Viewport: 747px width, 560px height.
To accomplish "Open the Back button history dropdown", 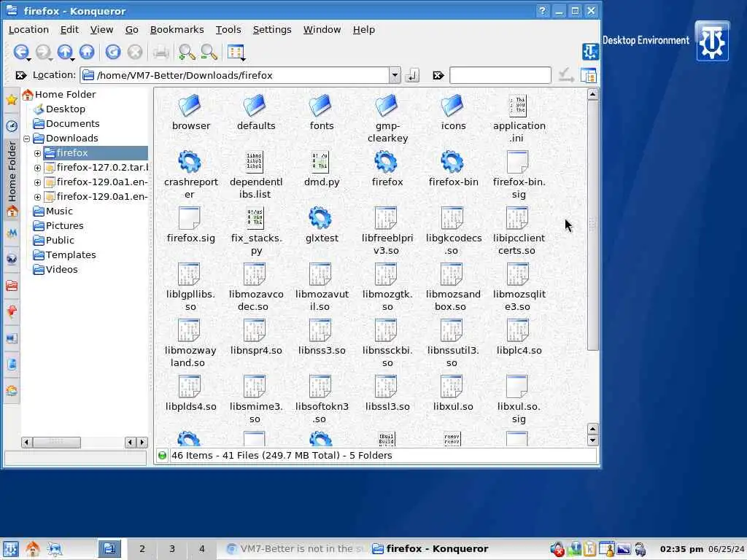I will [x=29, y=59].
